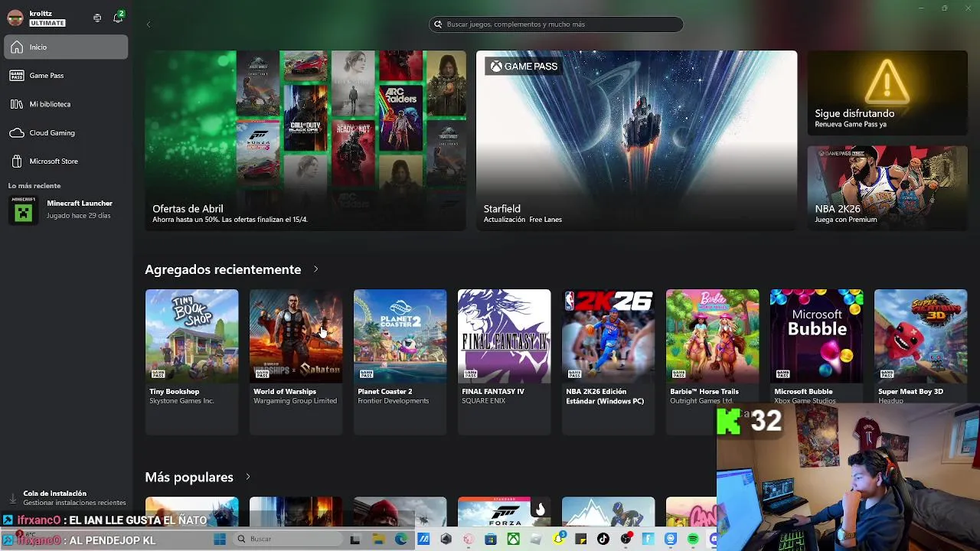Open Spotify from the taskbar
This screenshot has height=551, width=980.
tap(693, 539)
